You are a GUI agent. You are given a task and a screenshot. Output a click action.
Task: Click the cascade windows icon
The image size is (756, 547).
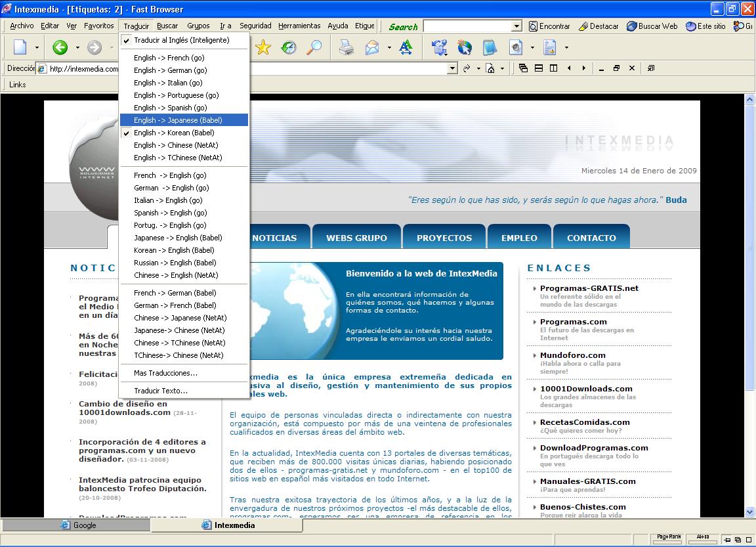coord(523,68)
